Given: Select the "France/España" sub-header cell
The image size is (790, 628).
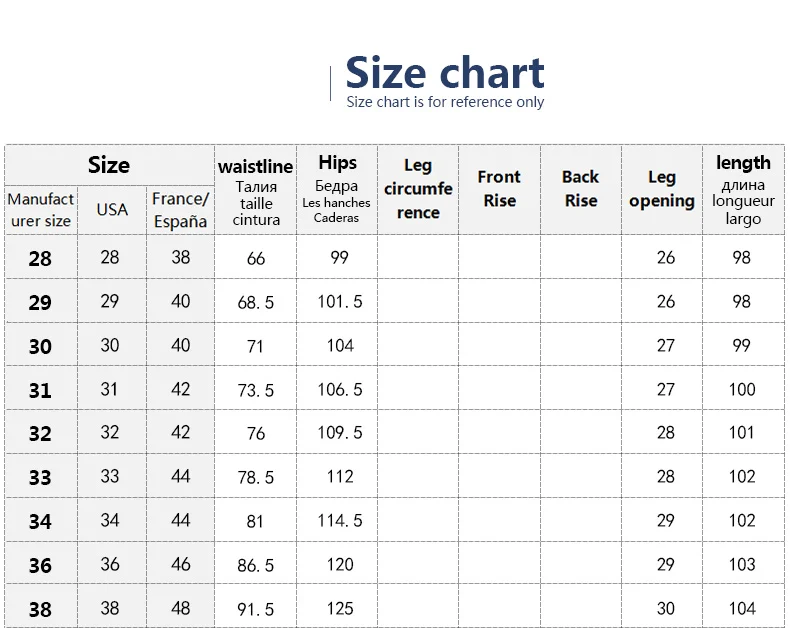Looking at the screenshot, I should [180, 210].
